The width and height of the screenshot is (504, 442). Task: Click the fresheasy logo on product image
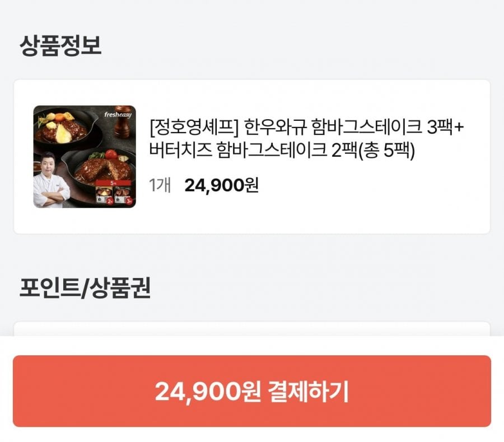118,115
